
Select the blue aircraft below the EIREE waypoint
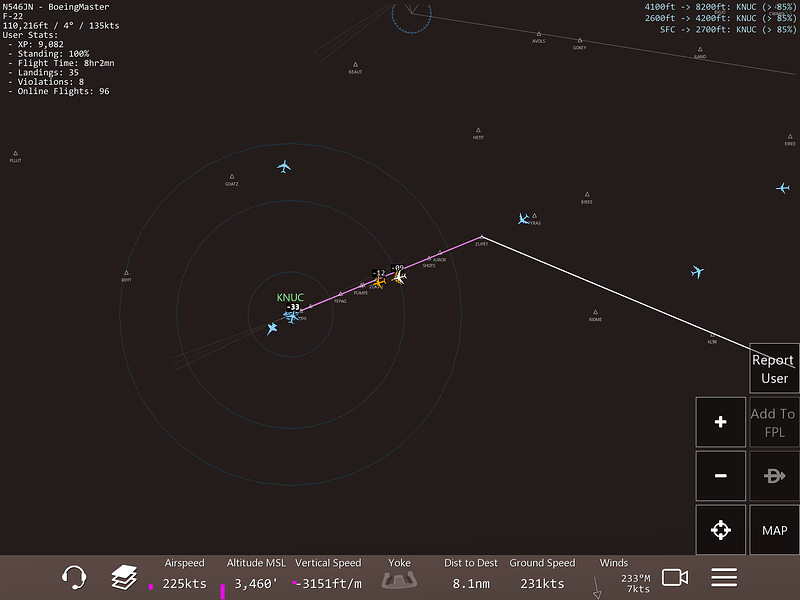[x=783, y=188]
